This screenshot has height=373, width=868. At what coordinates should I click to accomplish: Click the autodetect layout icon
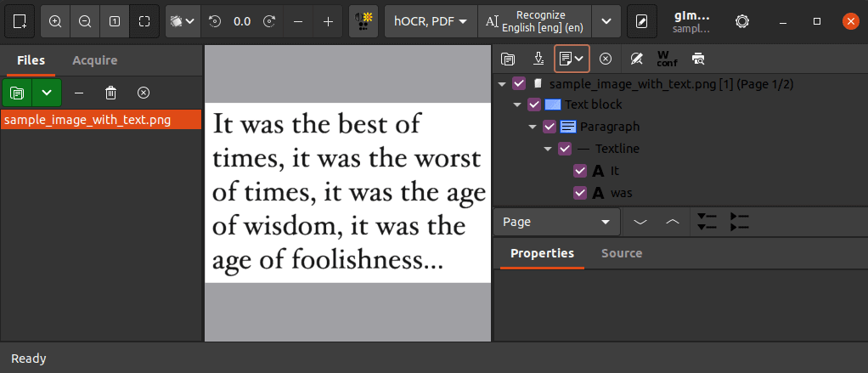(x=364, y=21)
